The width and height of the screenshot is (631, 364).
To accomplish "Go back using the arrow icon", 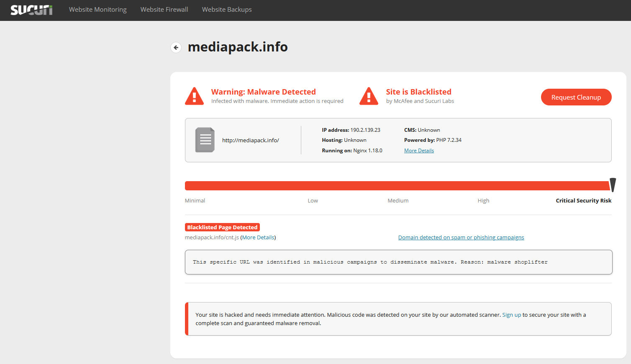I will [176, 48].
